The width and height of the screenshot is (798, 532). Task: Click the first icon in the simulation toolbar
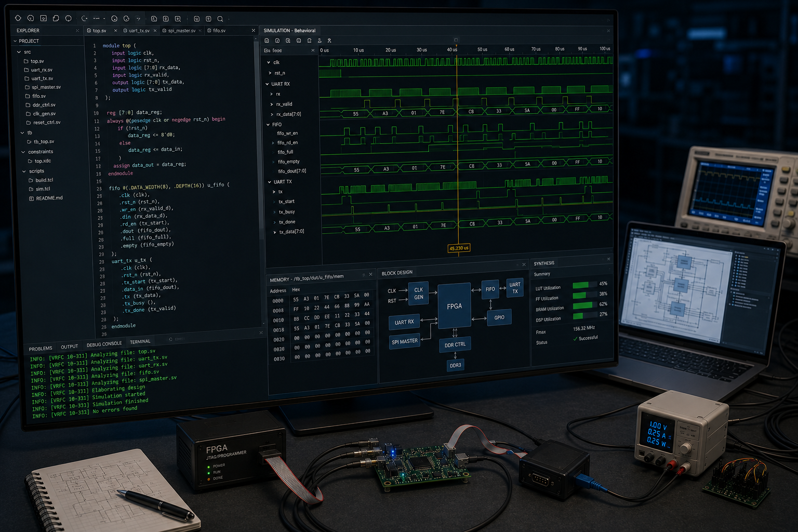267,41
